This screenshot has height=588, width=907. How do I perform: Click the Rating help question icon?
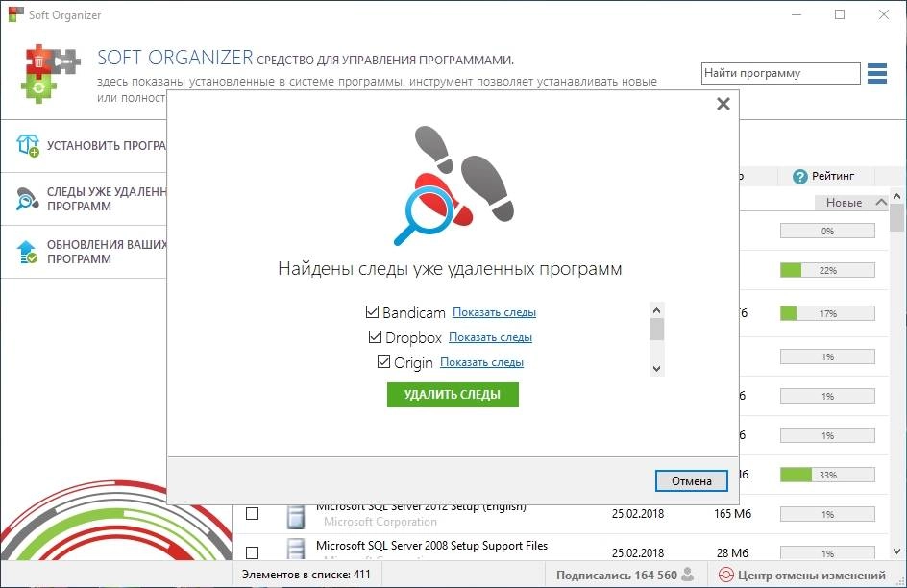coord(800,177)
